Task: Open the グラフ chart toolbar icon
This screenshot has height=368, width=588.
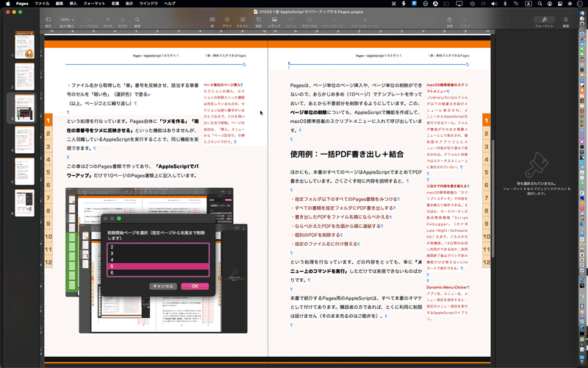Action: click(x=227, y=20)
